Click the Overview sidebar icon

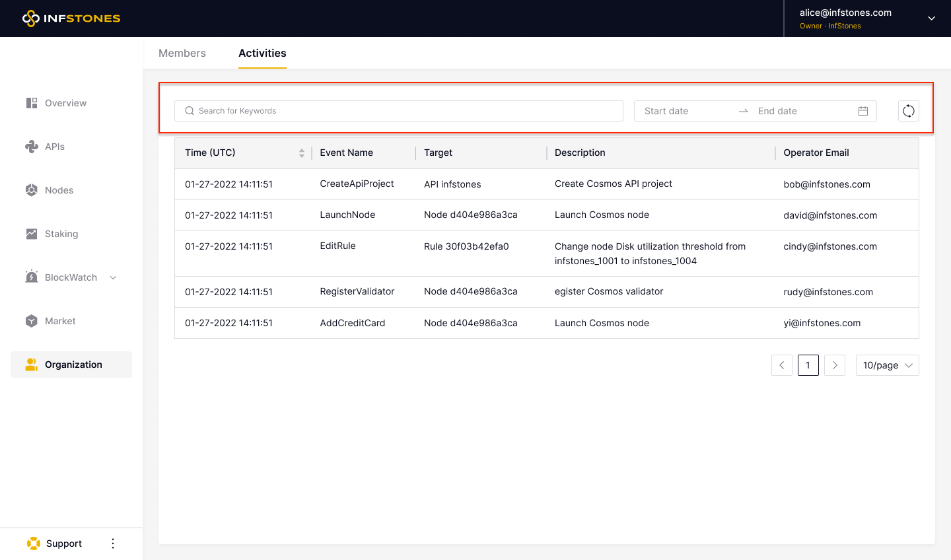pos(32,103)
